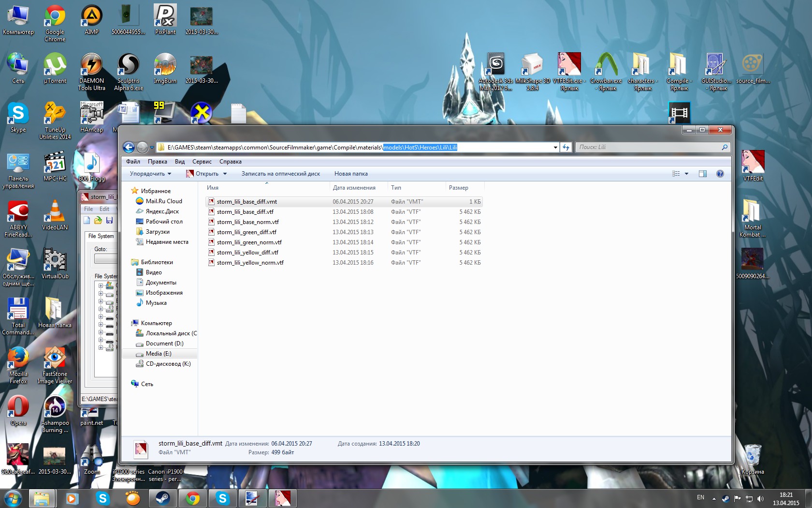Open the Файл menu in Explorer
The image size is (812, 508).
[133, 162]
